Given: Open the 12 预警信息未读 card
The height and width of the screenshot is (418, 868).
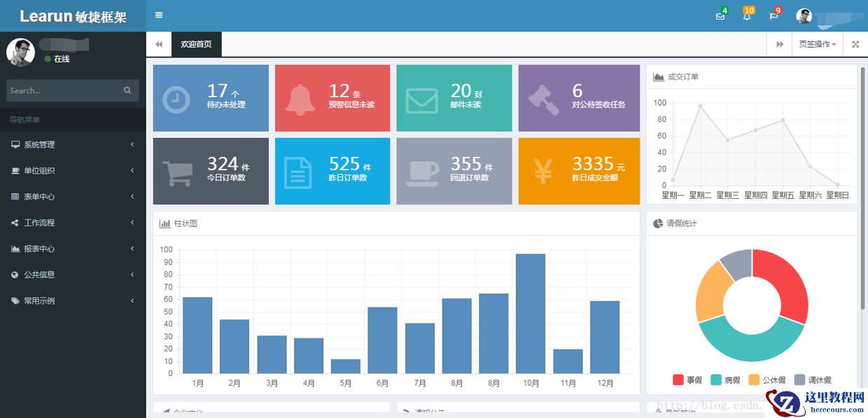Looking at the screenshot, I should tap(332, 98).
